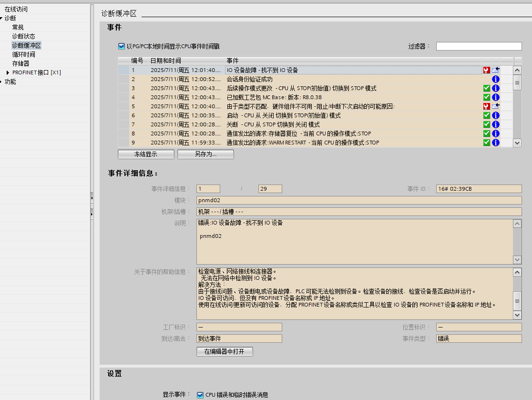Click the 在编辑器中打开 button
532x400 pixels.
pos(224,351)
